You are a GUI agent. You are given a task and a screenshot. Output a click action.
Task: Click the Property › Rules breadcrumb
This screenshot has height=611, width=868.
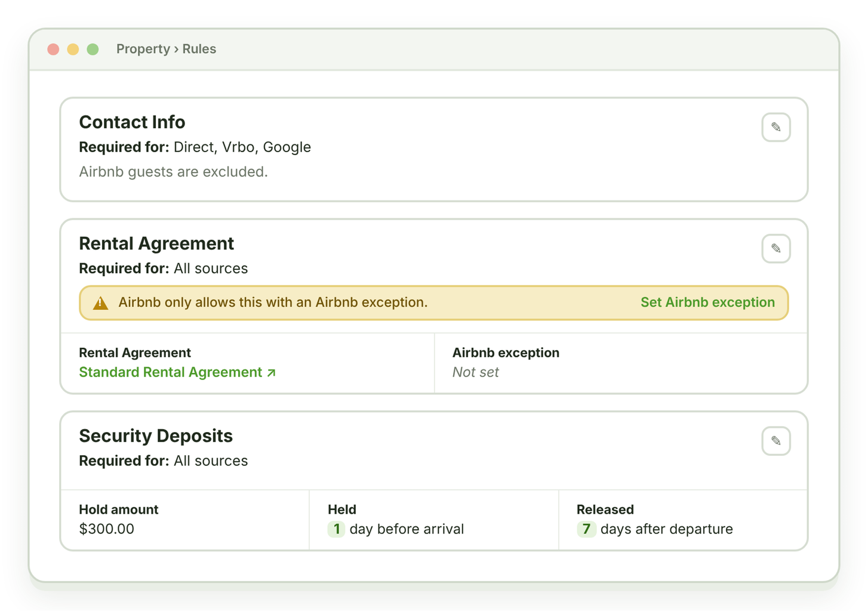(x=166, y=49)
